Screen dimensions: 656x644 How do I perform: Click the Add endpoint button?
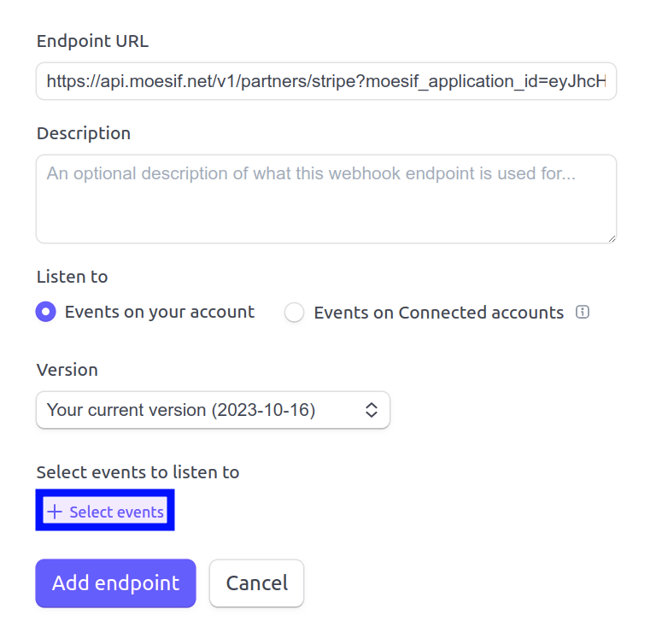[115, 583]
